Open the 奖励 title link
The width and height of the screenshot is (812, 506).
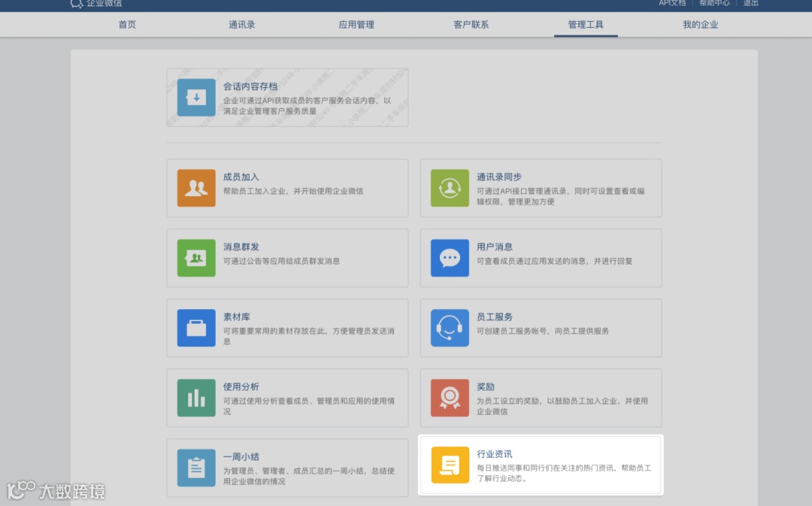click(x=486, y=387)
